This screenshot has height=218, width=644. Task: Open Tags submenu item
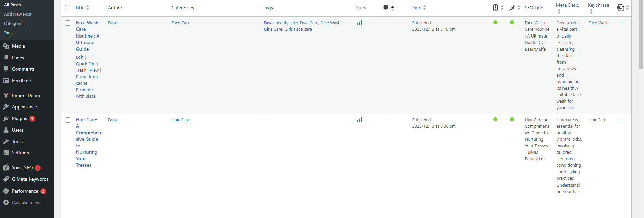pos(8,33)
